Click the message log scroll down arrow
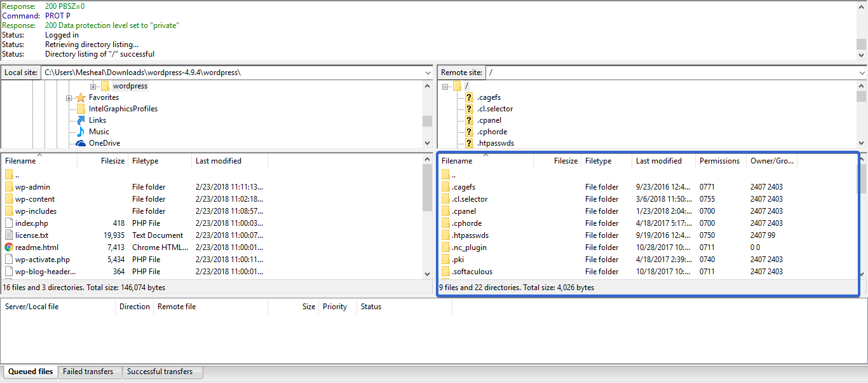This screenshot has width=868, height=383. [x=861, y=55]
